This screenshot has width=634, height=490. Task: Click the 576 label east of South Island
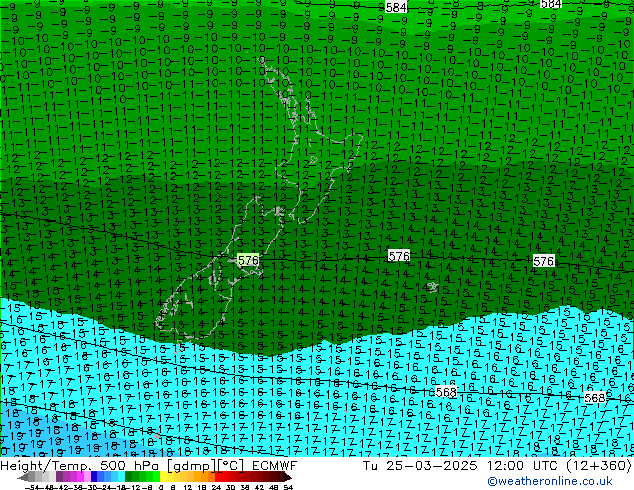[399, 256]
